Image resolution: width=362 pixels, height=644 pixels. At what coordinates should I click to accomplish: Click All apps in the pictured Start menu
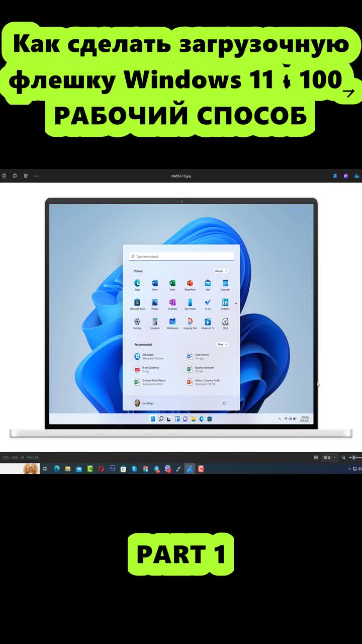coord(221,271)
